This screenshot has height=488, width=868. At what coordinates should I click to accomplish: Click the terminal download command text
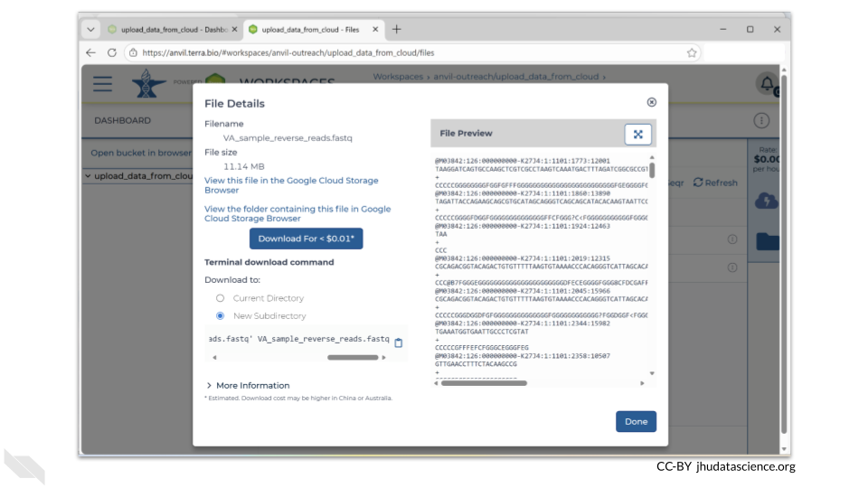(299, 339)
